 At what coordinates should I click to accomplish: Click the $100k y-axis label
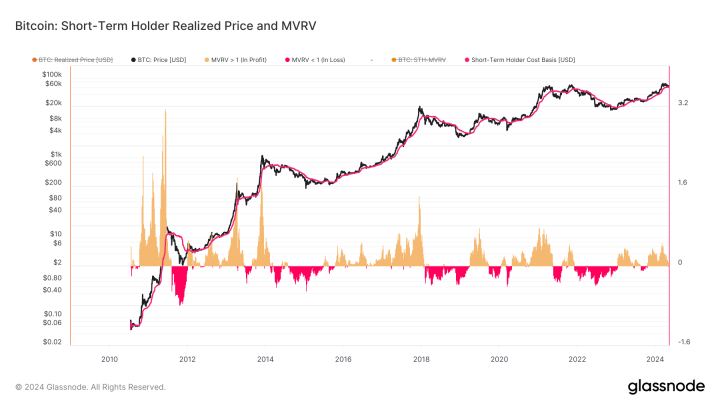(52, 74)
